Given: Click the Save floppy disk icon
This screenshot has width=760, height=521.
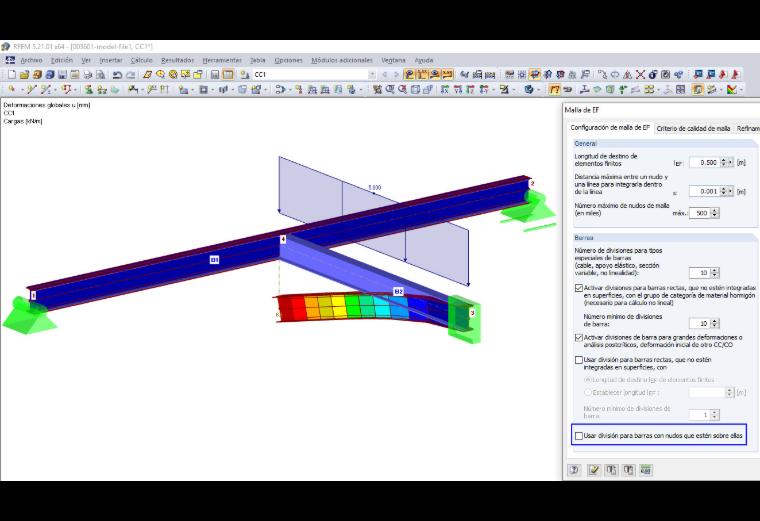Looking at the screenshot, I should coord(62,74).
